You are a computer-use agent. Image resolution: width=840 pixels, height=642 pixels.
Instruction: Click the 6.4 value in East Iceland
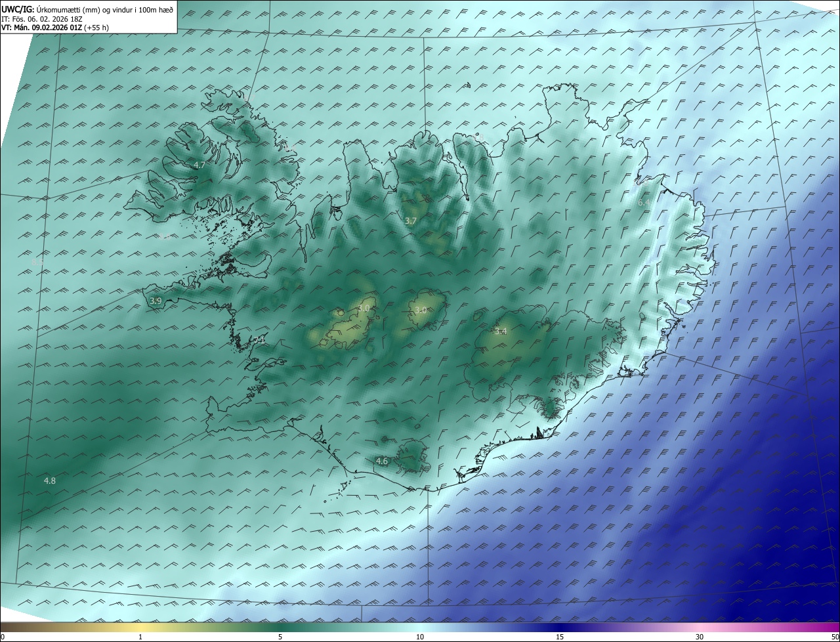coord(644,203)
